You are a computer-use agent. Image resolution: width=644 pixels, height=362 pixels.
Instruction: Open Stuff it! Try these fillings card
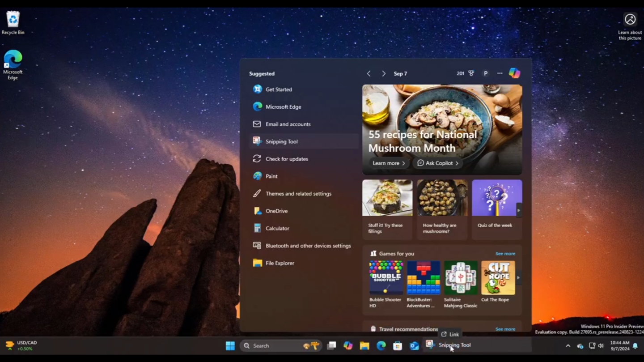pos(387,209)
